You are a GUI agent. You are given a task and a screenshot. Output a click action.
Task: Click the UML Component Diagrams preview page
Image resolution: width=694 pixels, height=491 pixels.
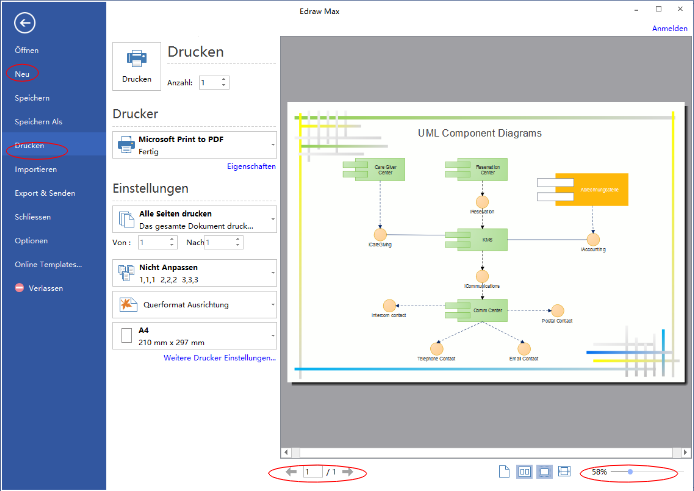click(x=486, y=242)
